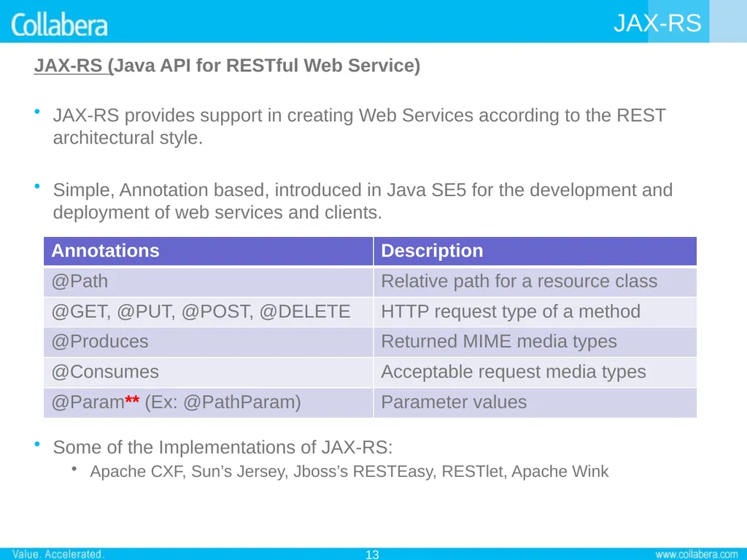This screenshot has width=747, height=560.
Task: Click the 'Annotations' table column header
Action: (x=208, y=251)
